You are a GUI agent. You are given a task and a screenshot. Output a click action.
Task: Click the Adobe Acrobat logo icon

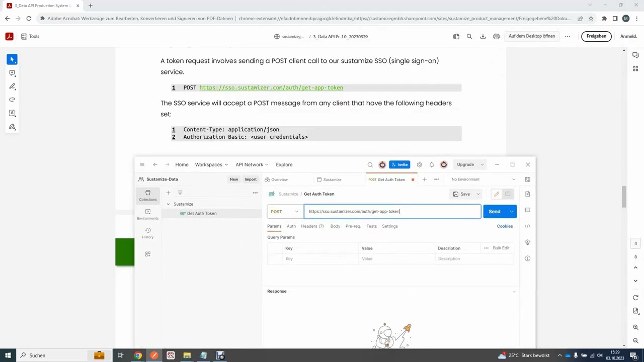[9, 36]
